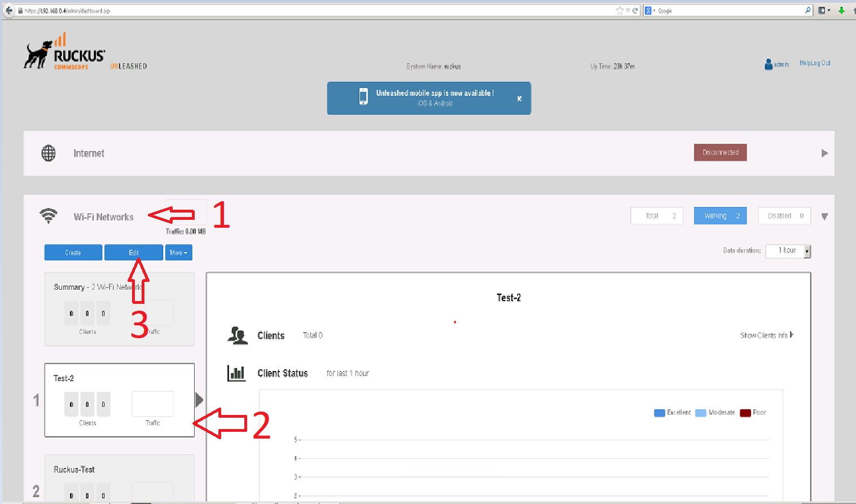Click the Disconnected status button

(x=721, y=152)
